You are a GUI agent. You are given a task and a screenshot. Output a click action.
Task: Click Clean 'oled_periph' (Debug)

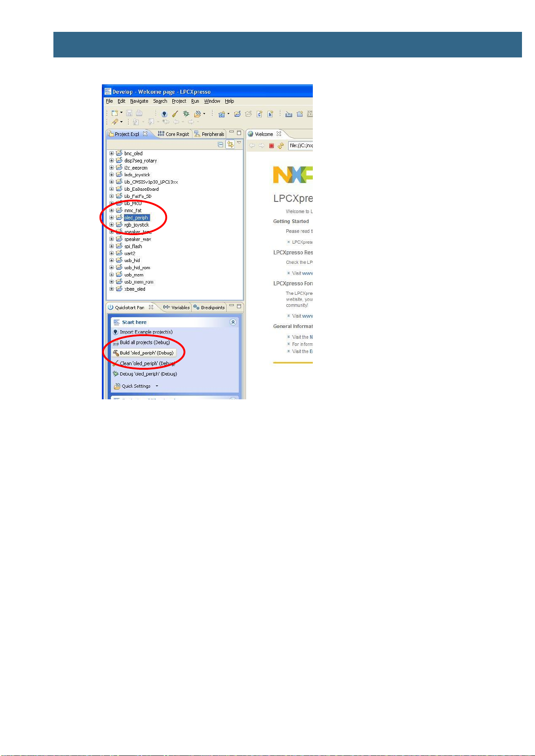[x=144, y=363]
